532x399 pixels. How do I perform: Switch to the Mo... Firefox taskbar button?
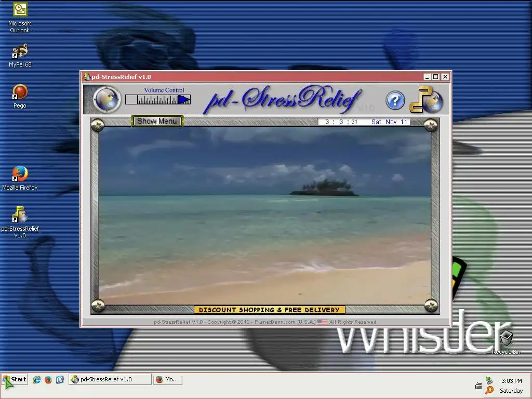coord(168,379)
